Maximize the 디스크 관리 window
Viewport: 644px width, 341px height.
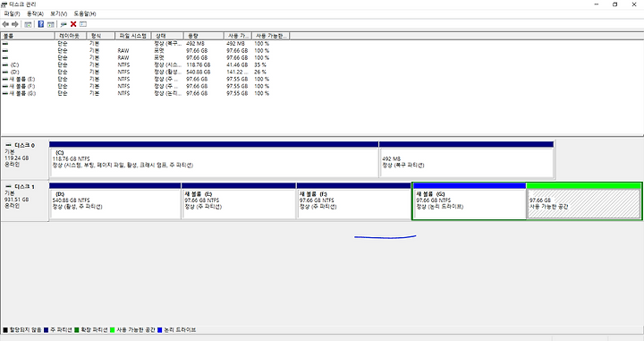(x=614, y=4)
